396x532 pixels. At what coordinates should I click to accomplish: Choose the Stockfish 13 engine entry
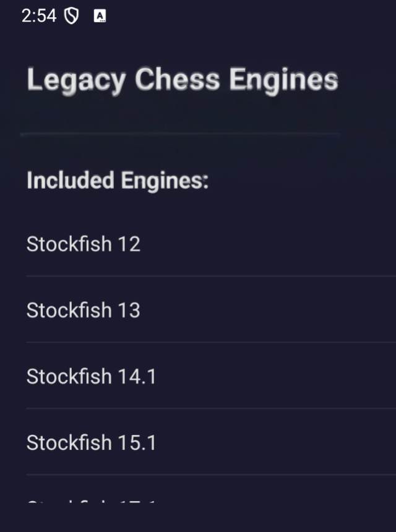pos(84,310)
